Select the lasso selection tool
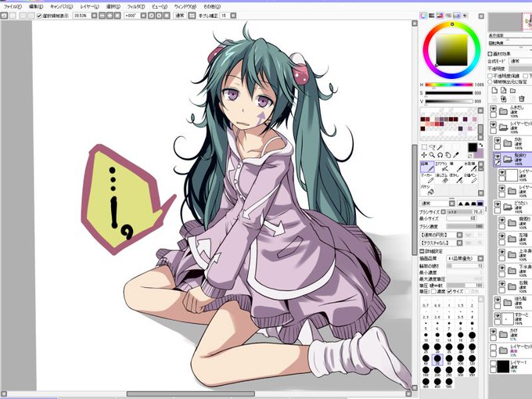The image size is (532, 399). point(432,147)
